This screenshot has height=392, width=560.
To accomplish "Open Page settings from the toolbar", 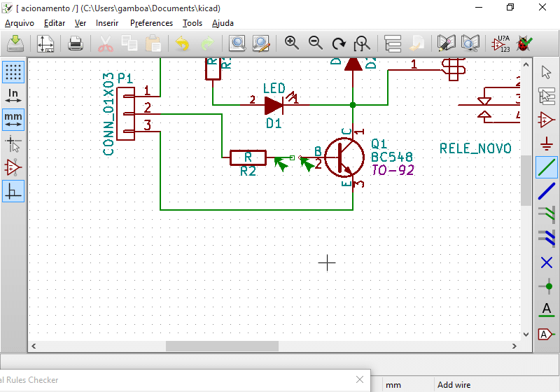I will pyautogui.click(x=45, y=44).
